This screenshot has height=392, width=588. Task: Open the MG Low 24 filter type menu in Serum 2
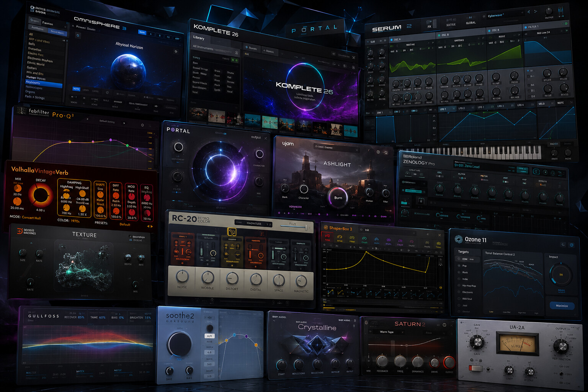543,33
